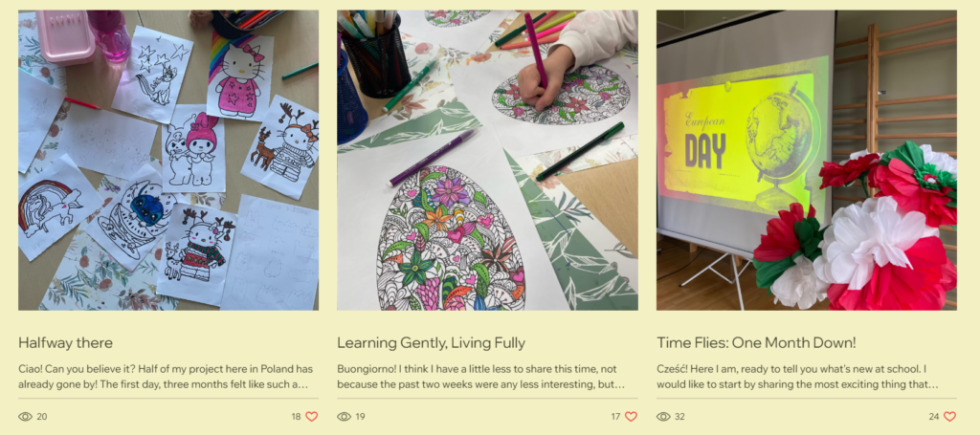Screen dimensions: 980x435
Task: Click the eye views icon under "Time Flies" post
Action: tap(663, 416)
